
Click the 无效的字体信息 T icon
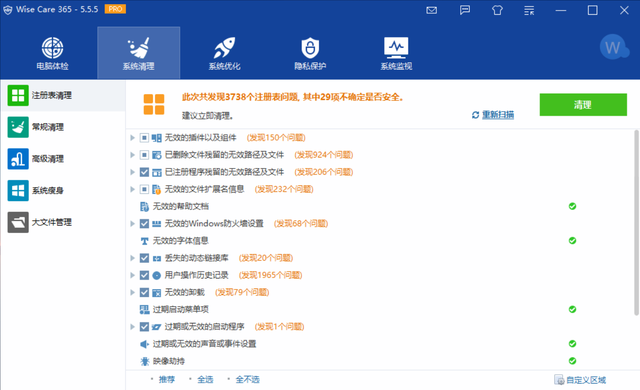(144, 241)
